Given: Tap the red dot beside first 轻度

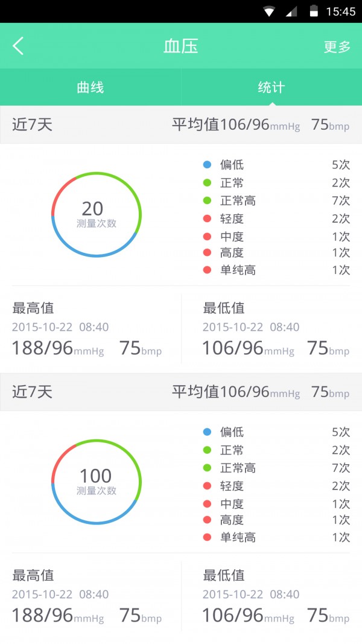Looking at the screenshot, I should pyautogui.click(x=208, y=218).
